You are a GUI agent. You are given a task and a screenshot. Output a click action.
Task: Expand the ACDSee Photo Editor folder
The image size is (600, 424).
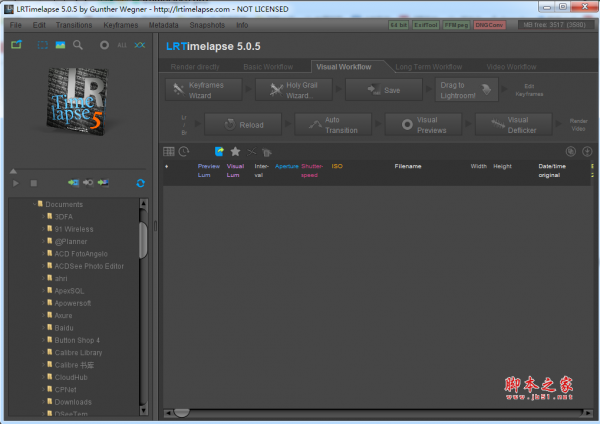tap(44, 266)
